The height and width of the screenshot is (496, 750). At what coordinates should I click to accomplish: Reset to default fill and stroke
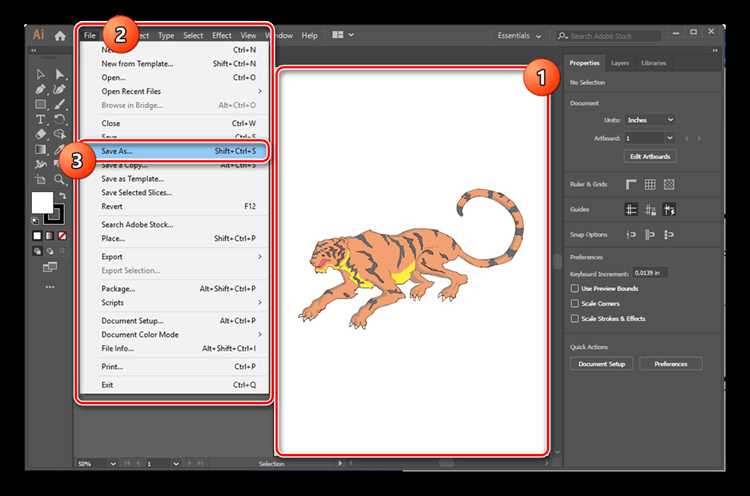(35, 220)
